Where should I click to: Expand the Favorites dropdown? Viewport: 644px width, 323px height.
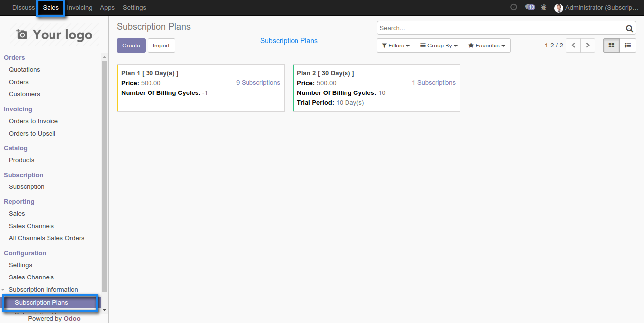tap(487, 46)
